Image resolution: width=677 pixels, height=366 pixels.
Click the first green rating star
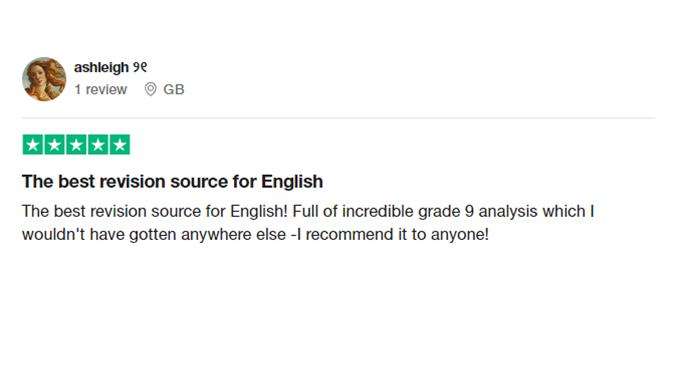click(x=33, y=145)
